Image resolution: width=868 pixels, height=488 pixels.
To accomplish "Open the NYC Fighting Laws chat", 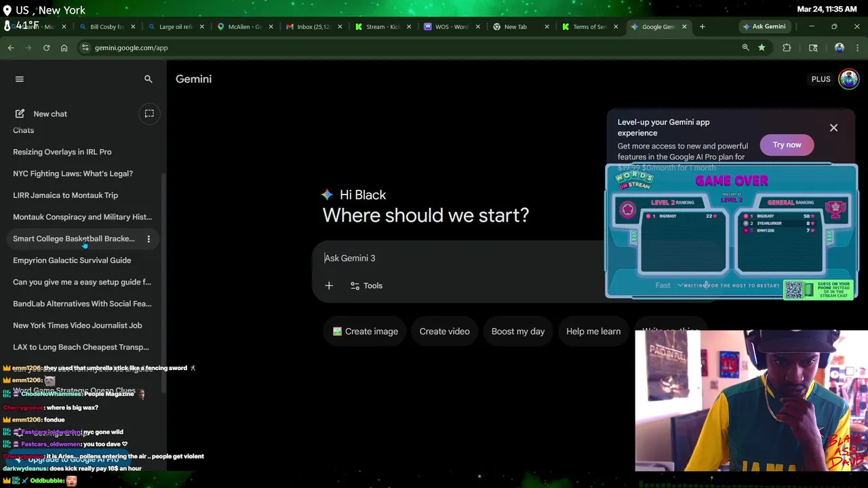I will pyautogui.click(x=73, y=174).
